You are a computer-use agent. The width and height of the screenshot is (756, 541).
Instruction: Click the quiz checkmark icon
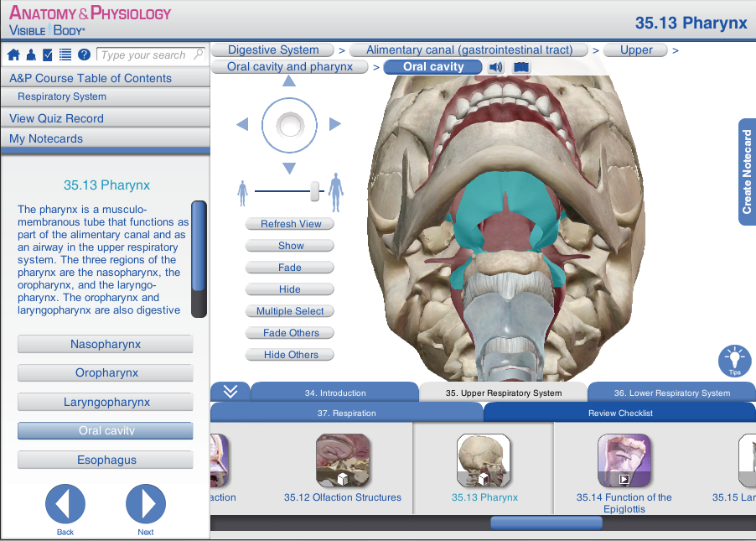[x=48, y=55]
